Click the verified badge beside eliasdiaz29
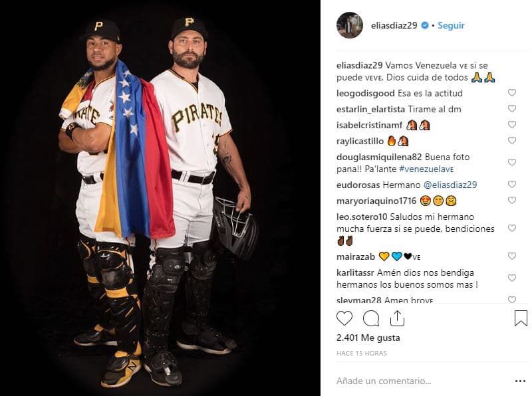This screenshot has height=396, width=532. click(x=425, y=25)
